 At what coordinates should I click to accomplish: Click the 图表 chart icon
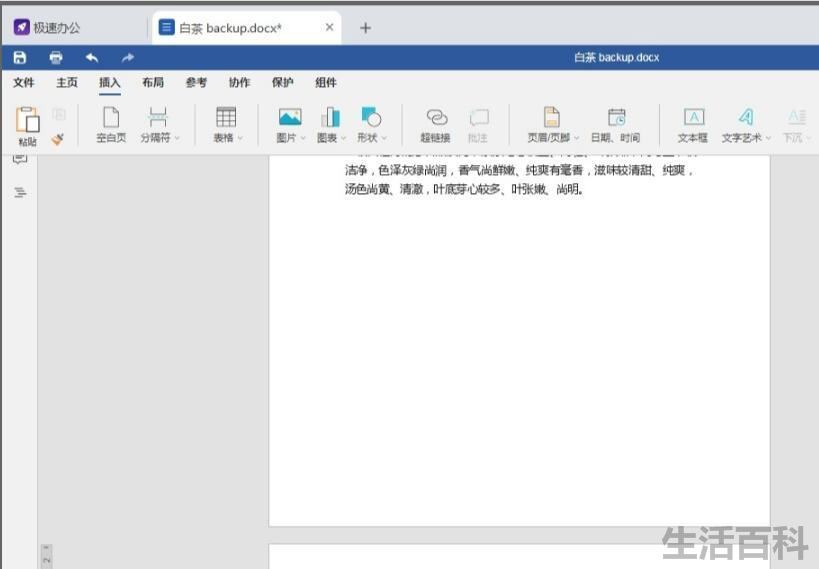331,117
